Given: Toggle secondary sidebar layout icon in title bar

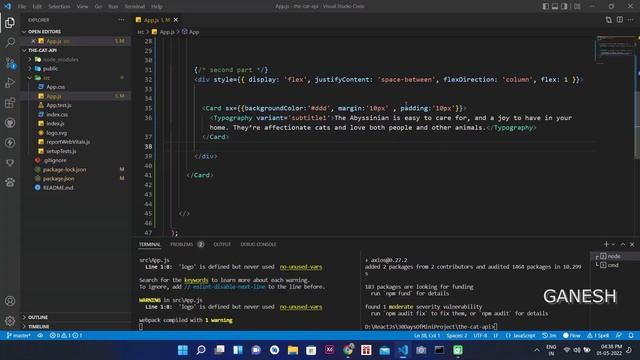Looking at the screenshot, I should pyautogui.click(x=564, y=6).
